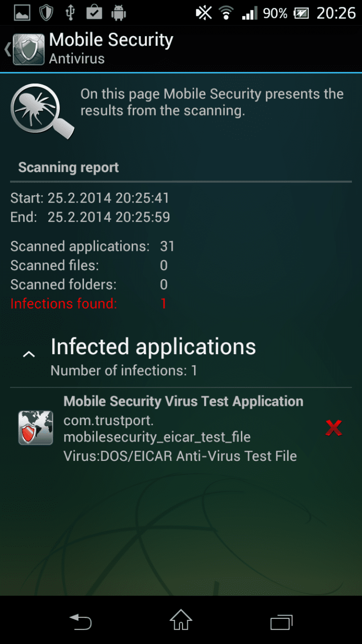Tap the Mobile Security title text
Image resolution: width=362 pixels, height=644 pixels.
click(x=111, y=40)
